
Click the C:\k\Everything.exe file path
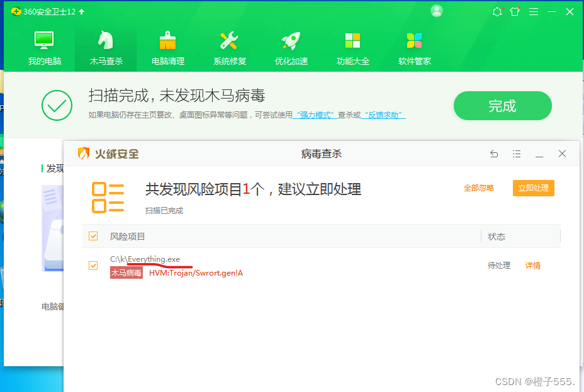pos(145,259)
